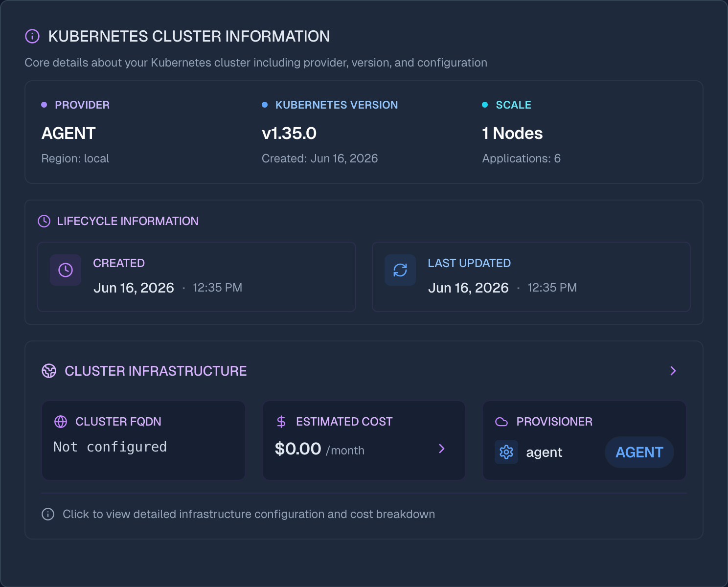
Task: Open the Provisioner card
Action: pyautogui.click(x=584, y=440)
